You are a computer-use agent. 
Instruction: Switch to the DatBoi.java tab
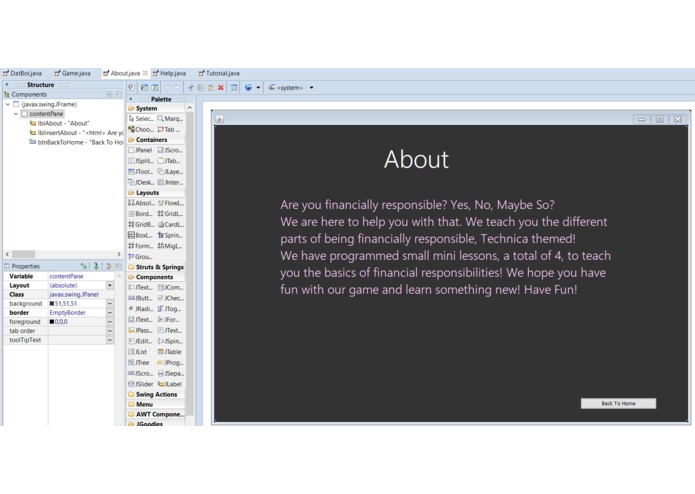tap(23, 73)
